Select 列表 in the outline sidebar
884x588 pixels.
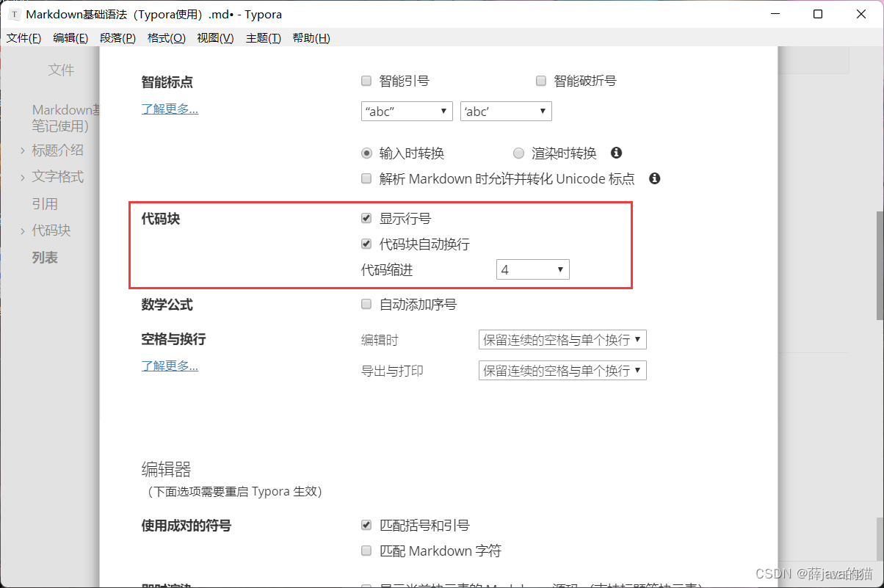tap(45, 258)
